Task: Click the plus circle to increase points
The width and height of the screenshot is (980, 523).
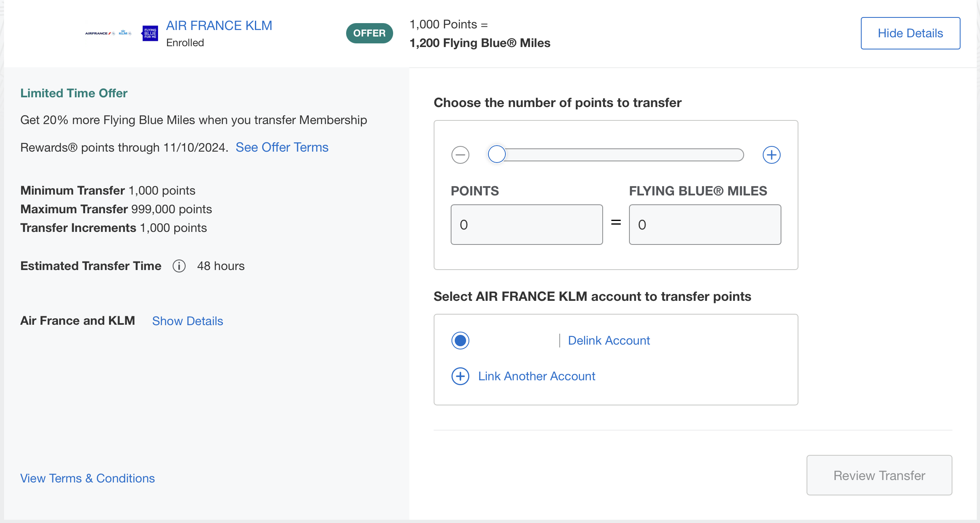Action: click(x=772, y=155)
